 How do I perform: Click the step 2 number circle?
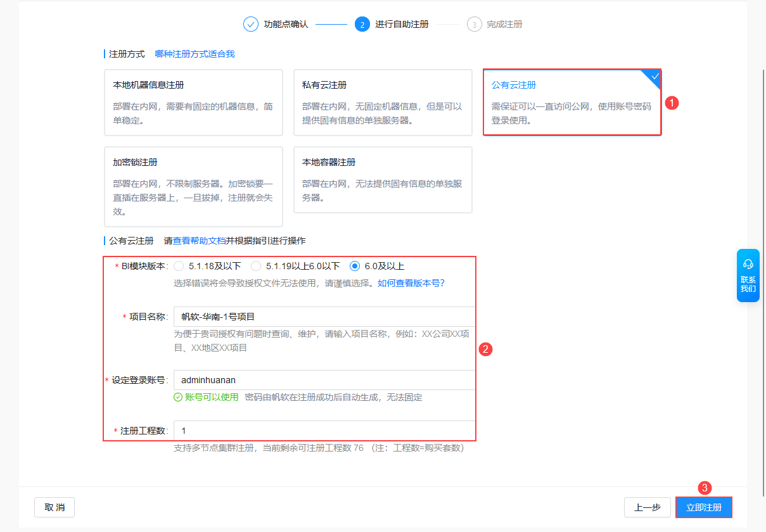(x=362, y=24)
